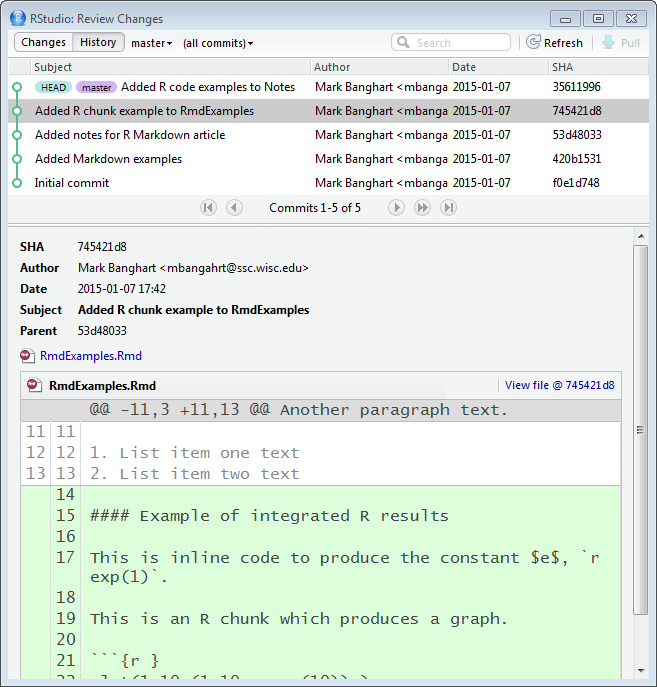Go to next page of commits
657x687 pixels.
pyautogui.click(x=396, y=207)
